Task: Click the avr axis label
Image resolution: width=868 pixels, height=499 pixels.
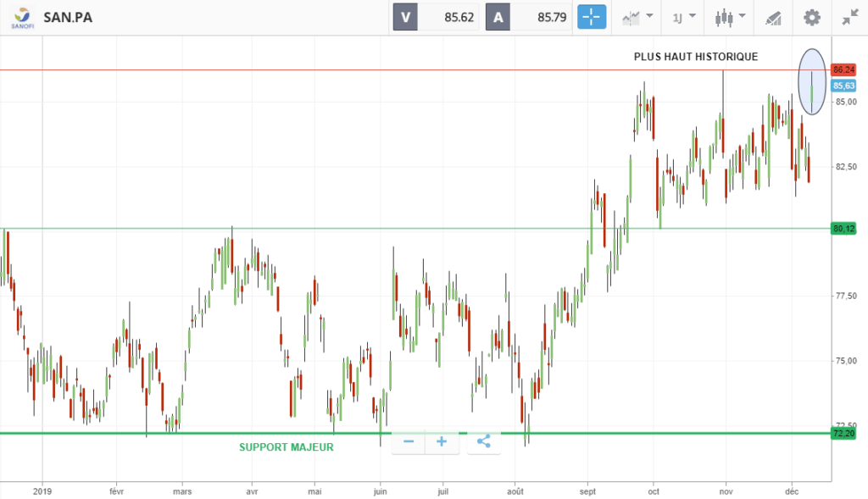Action: coord(252,491)
